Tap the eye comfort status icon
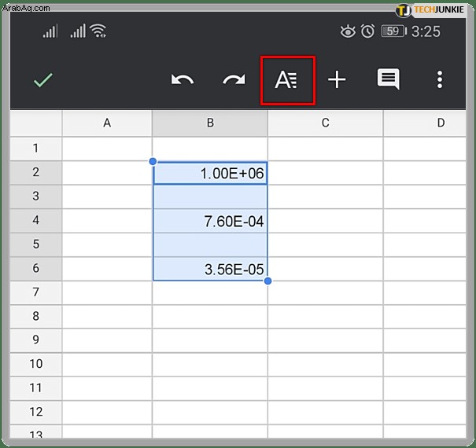This screenshot has height=448, width=476. tap(348, 31)
